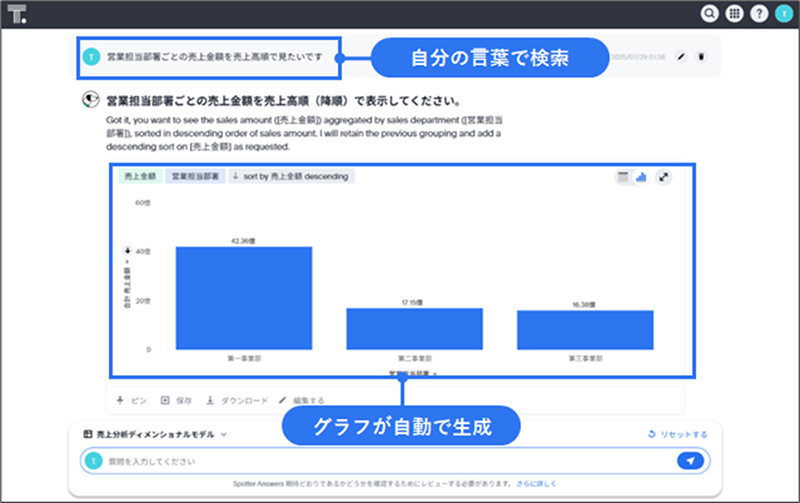Click the リセットする reset link
Screen dimensions: 800x503
click(677, 434)
